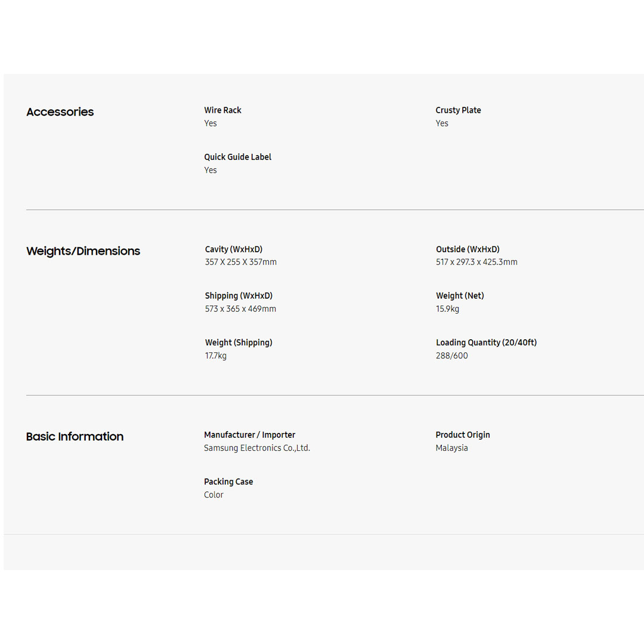Select the 517 x 297.3 x 425.3mm value
644x644 pixels.
(x=476, y=262)
